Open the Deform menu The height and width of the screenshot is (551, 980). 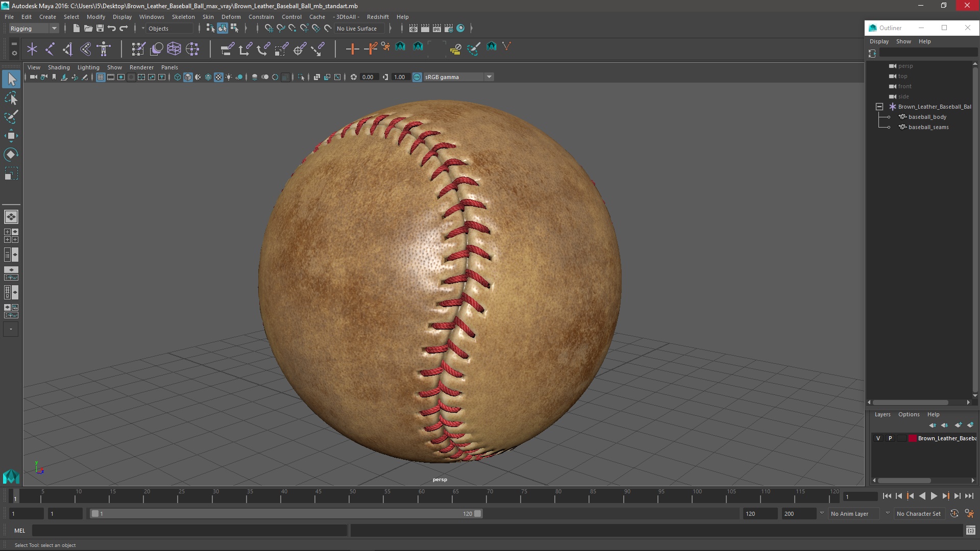click(x=231, y=17)
